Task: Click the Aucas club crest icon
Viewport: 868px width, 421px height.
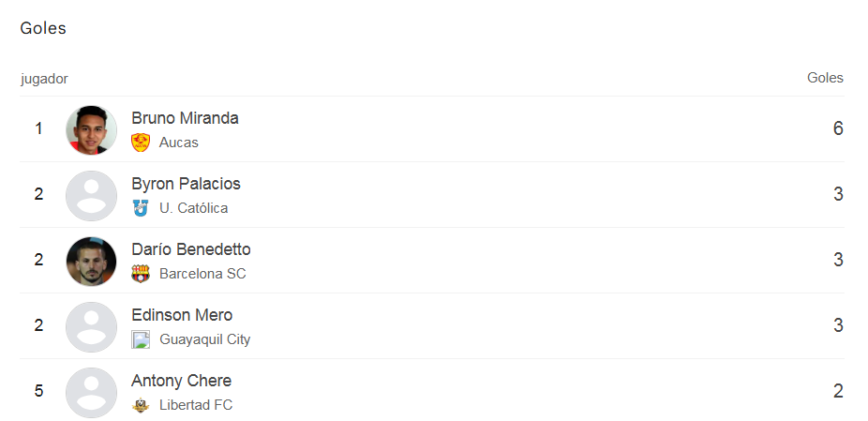Action: click(x=141, y=143)
